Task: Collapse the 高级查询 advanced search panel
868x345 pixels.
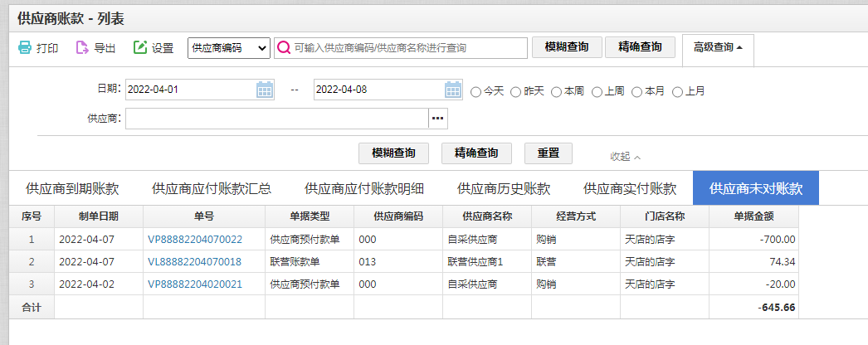Action: (718, 47)
